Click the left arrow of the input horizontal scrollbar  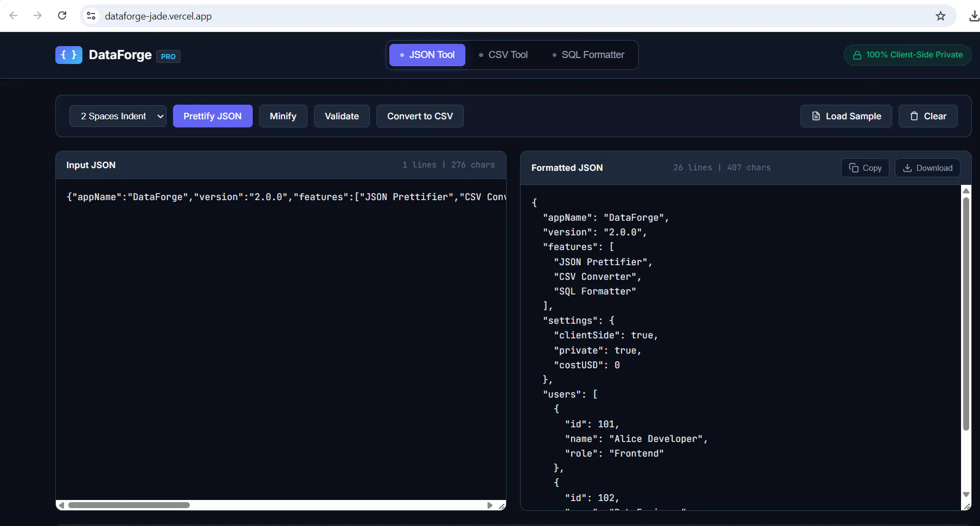62,505
